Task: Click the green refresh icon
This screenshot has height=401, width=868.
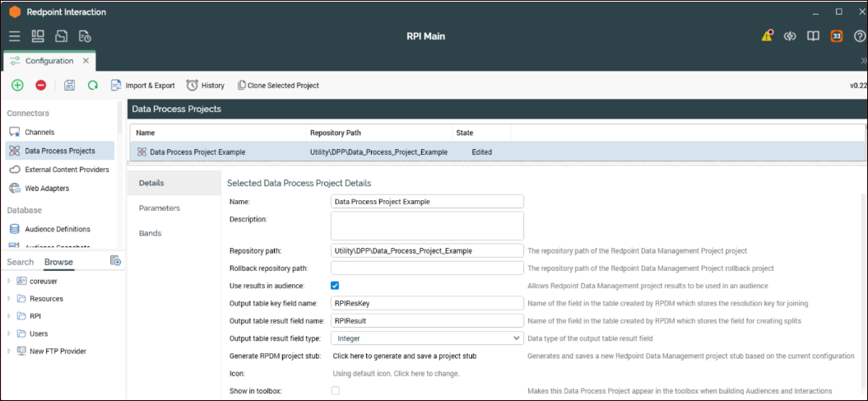Action: pyautogui.click(x=93, y=86)
